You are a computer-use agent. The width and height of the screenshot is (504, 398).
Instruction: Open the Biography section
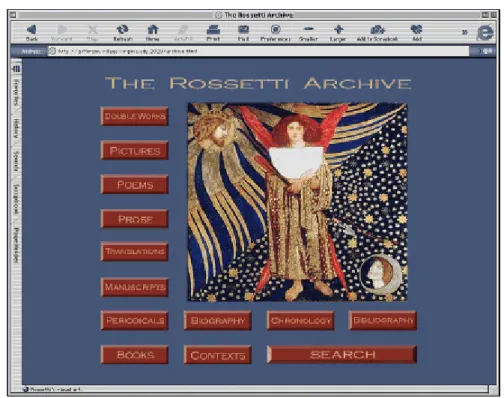click(x=218, y=321)
